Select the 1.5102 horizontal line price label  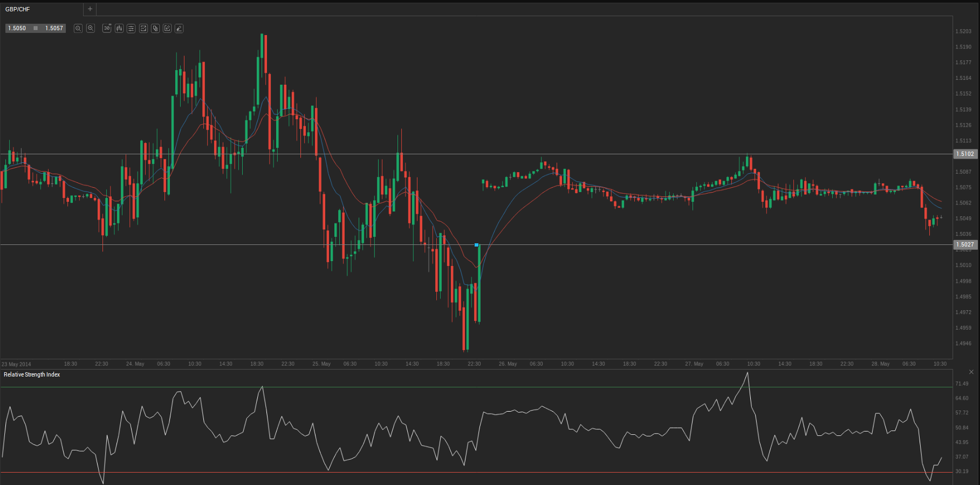[965, 154]
